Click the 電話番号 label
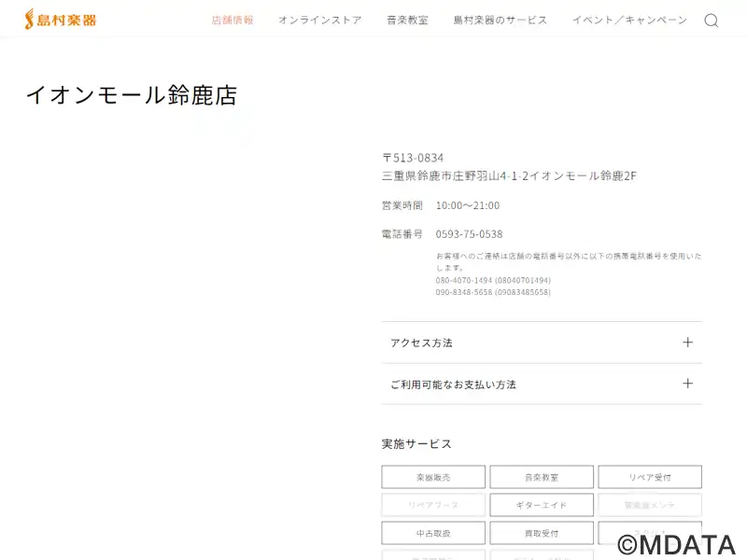Screen dimensions: 747x560 click(402, 234)
